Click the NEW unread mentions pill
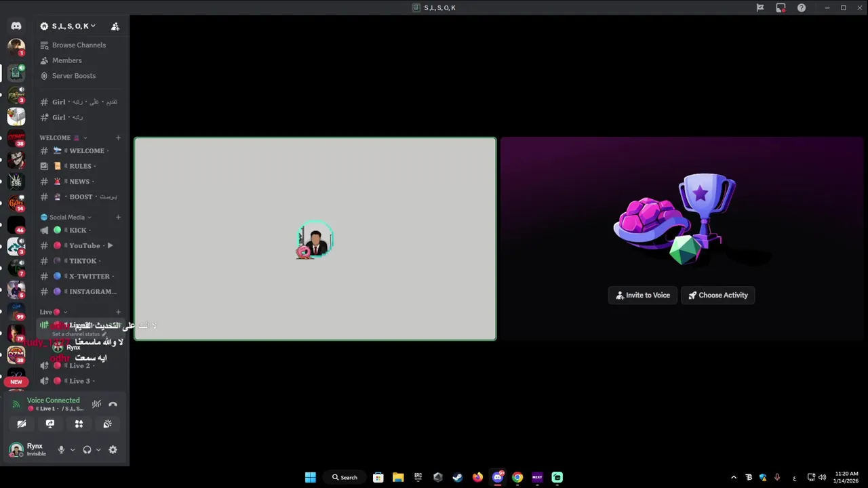This screenshot has width=868, height=488. 16,382
